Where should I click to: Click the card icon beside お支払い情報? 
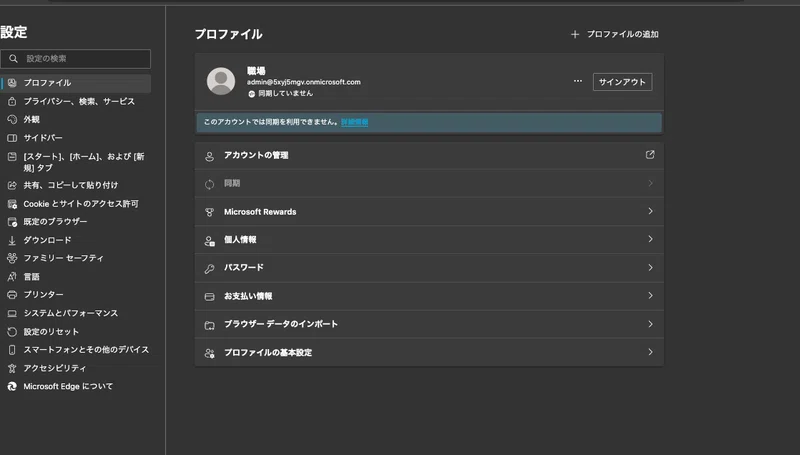(x=209, y=297)
